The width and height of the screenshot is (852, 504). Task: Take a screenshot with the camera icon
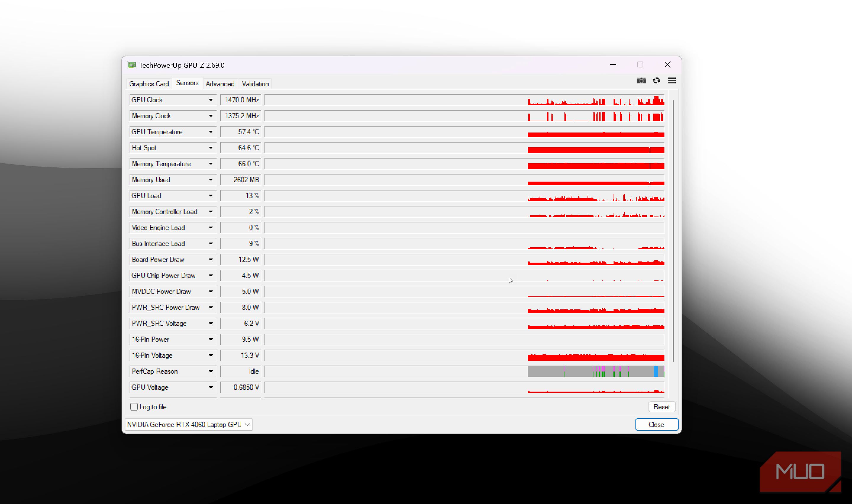click(641, 80)
